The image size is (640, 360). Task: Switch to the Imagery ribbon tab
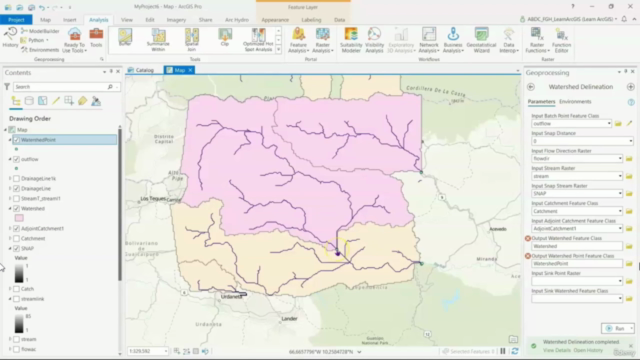click(176, 20)
